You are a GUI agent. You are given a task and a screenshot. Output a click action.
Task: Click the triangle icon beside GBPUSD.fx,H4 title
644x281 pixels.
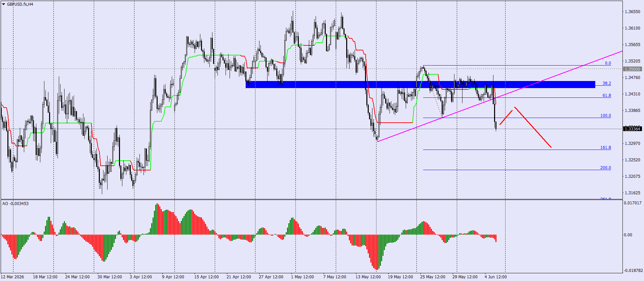pos(4,4)
